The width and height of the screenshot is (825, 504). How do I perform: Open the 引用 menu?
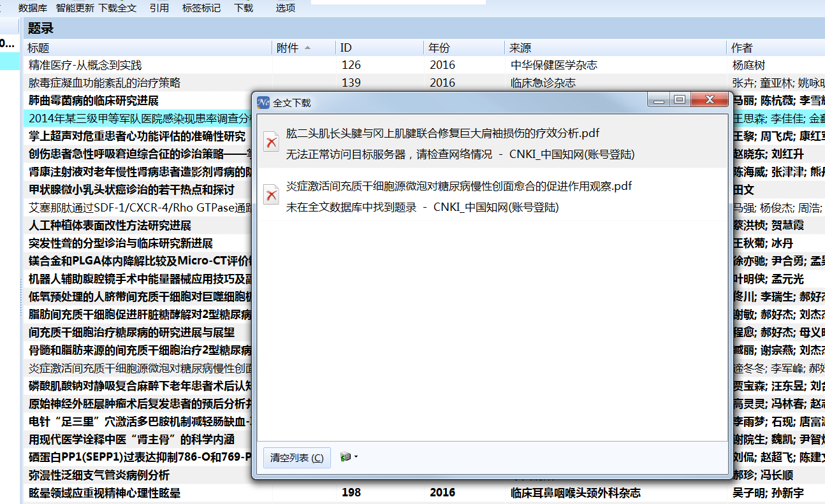(x=159, y=8)
